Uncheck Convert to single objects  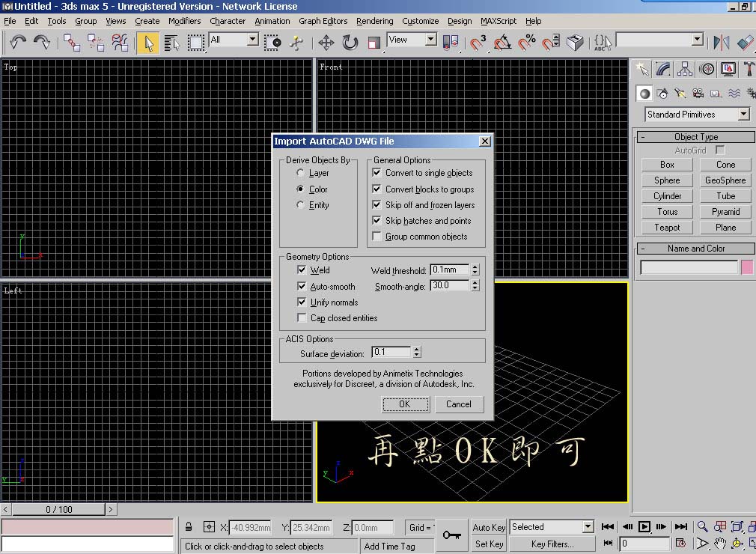377,173
